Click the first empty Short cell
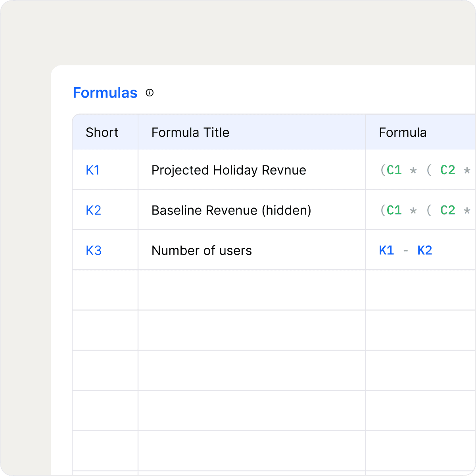This screenshot has height=476, width=476. (x=105, y=290)
